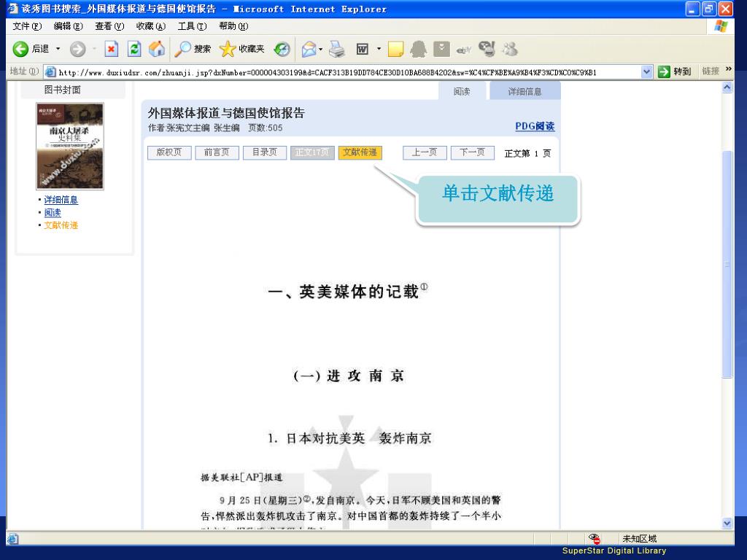Open the PDG阅读 link
747x560 pixels.
pyautogui.click(x=535, y=126)
